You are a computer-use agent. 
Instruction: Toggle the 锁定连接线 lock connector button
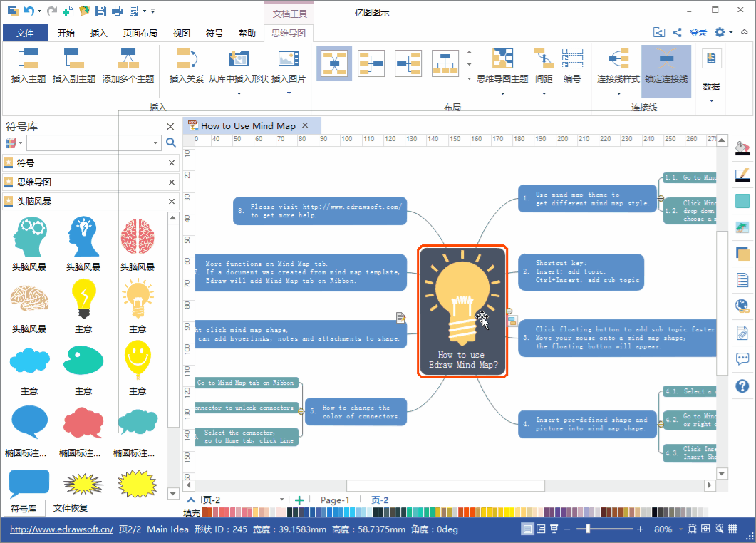click(666, 71)
